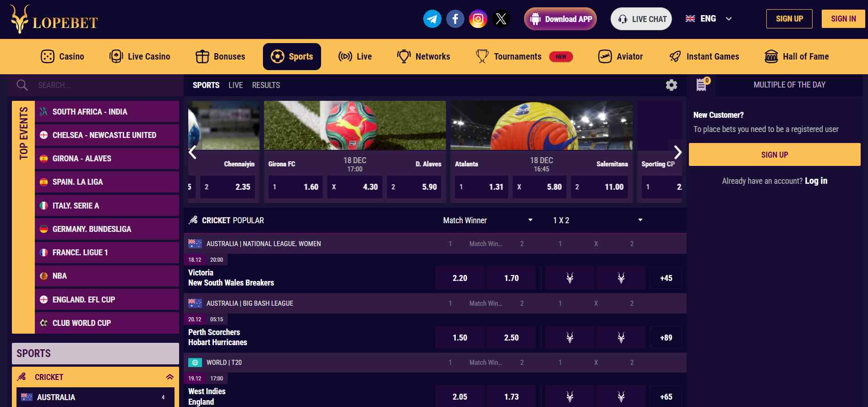Open the Facebook social icon
The image size is (868, 407).
(455, 19)
